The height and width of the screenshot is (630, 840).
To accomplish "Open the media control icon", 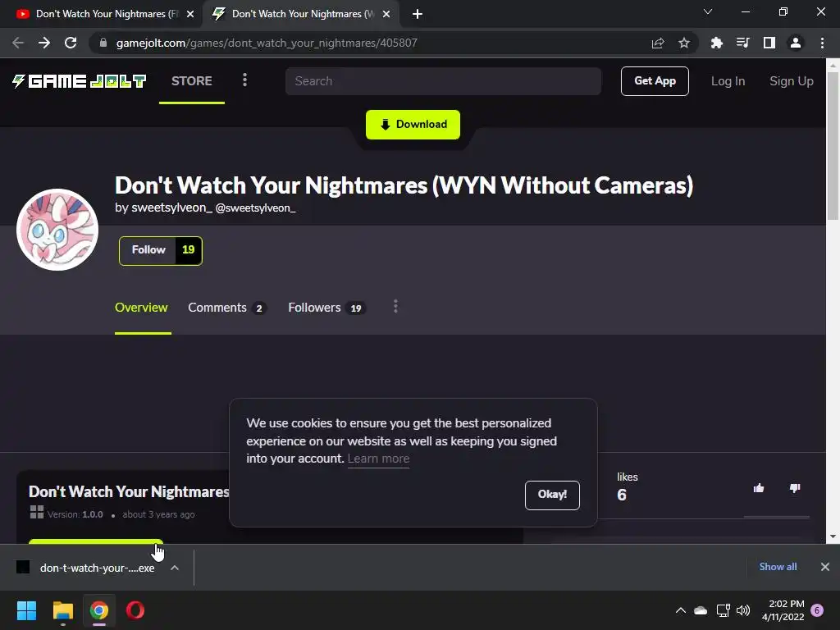I will [742, 43].
